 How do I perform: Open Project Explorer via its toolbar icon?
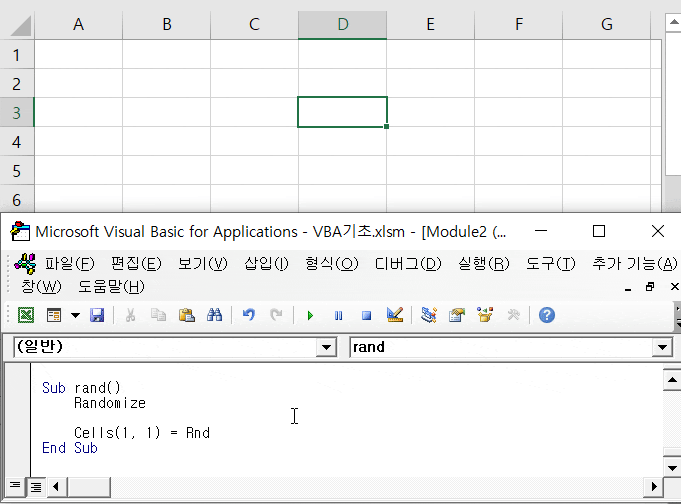pos(429,315)
